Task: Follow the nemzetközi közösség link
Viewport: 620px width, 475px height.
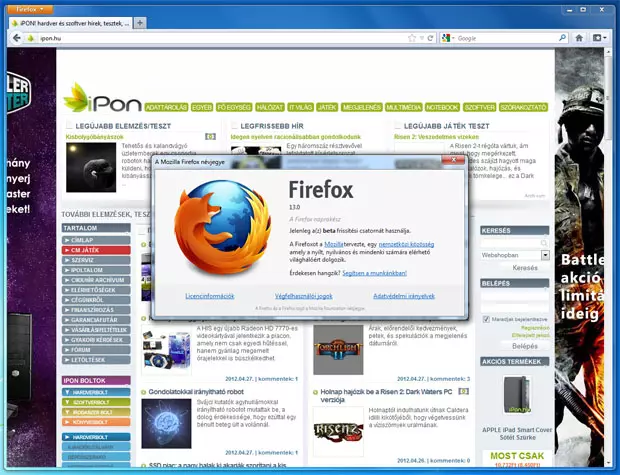Action: coord(406,244)
